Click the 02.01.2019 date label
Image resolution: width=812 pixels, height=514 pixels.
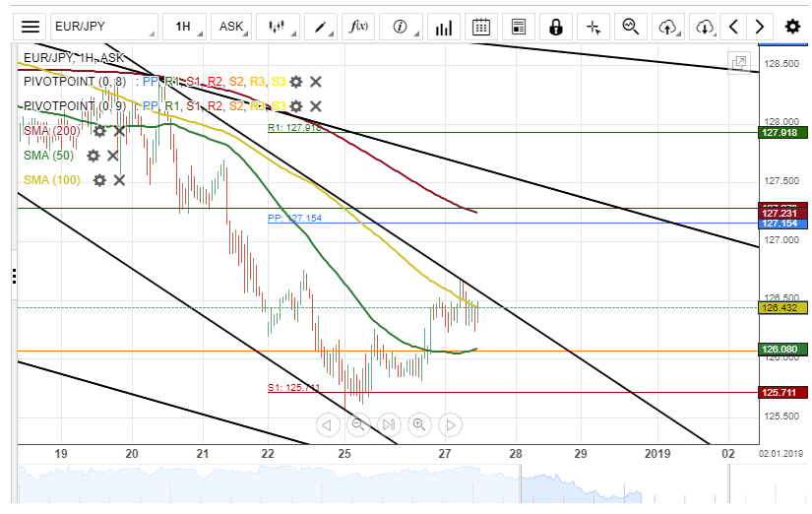click(x=781, y=454)
